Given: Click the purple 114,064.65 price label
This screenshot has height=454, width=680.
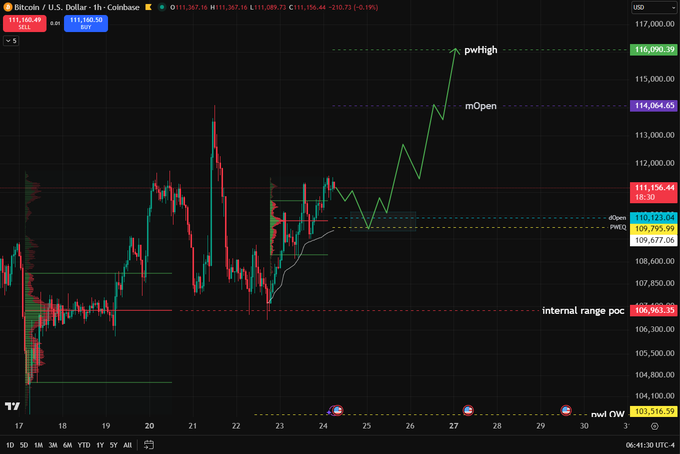Looking at the screenshot, I should point(654,105).
